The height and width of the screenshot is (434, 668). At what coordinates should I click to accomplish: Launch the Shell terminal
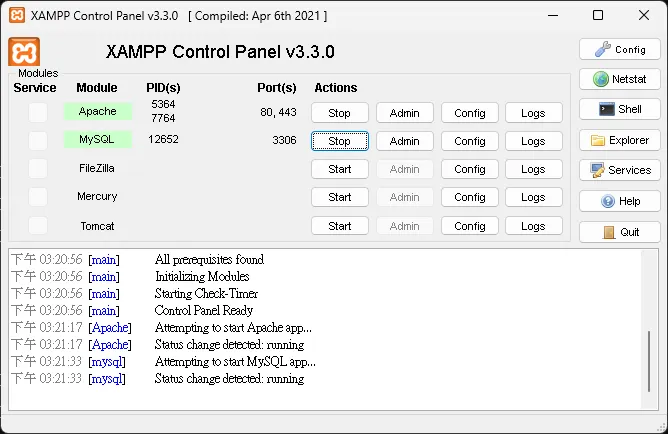tap(620, 109)
